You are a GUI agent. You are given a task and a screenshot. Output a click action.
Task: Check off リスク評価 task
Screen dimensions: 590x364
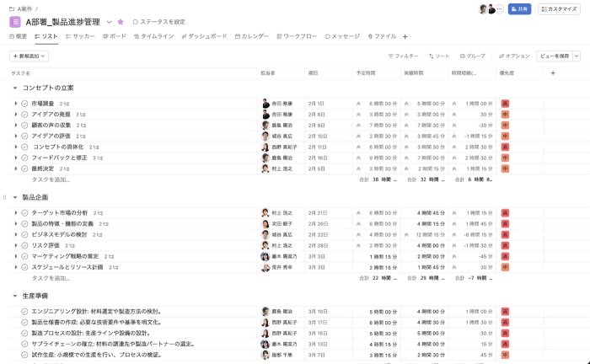click(24, 245)
